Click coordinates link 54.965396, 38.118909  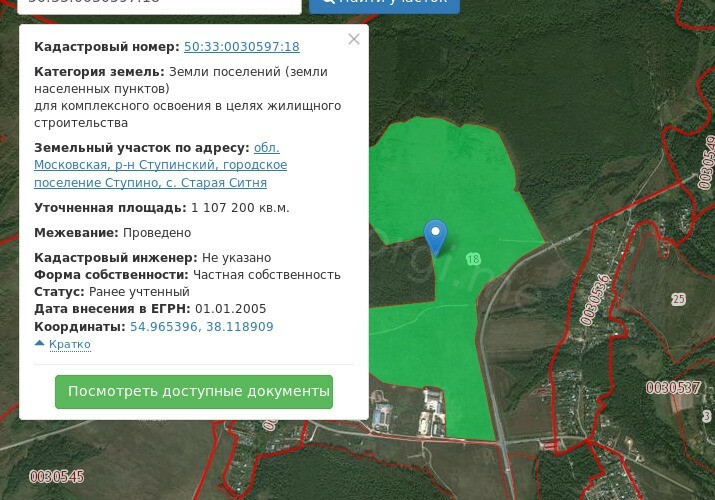click(201, 327)
